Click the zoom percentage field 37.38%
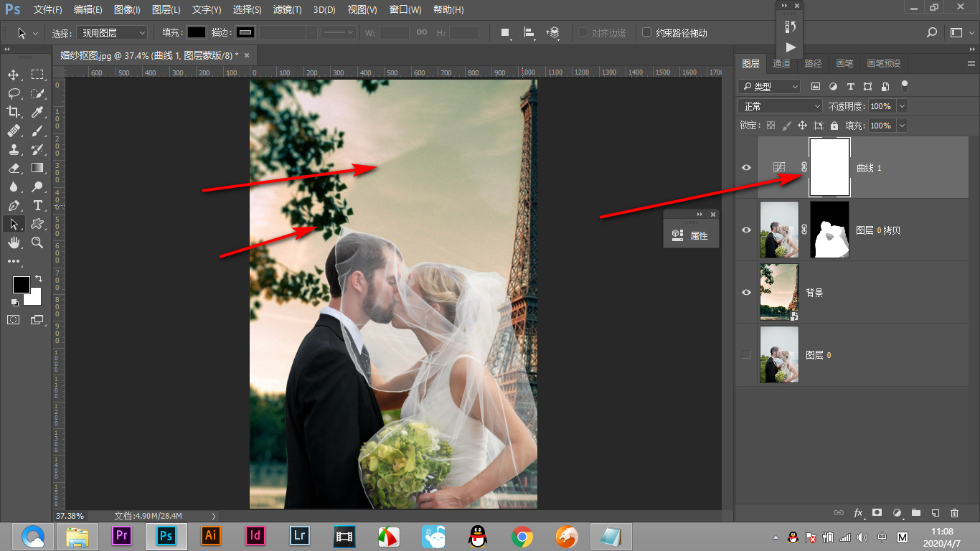The width and height of the screenshot is (980, 551). tap(70, 516)
